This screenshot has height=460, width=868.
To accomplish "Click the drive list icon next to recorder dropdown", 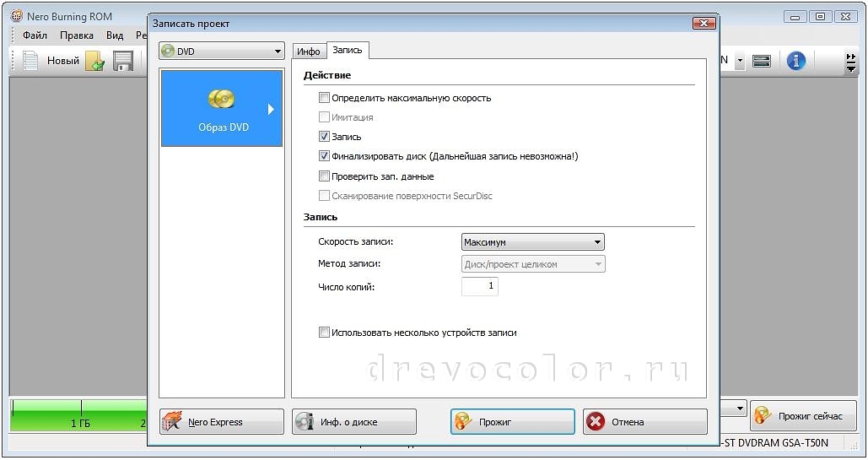I will click(762, 61).
